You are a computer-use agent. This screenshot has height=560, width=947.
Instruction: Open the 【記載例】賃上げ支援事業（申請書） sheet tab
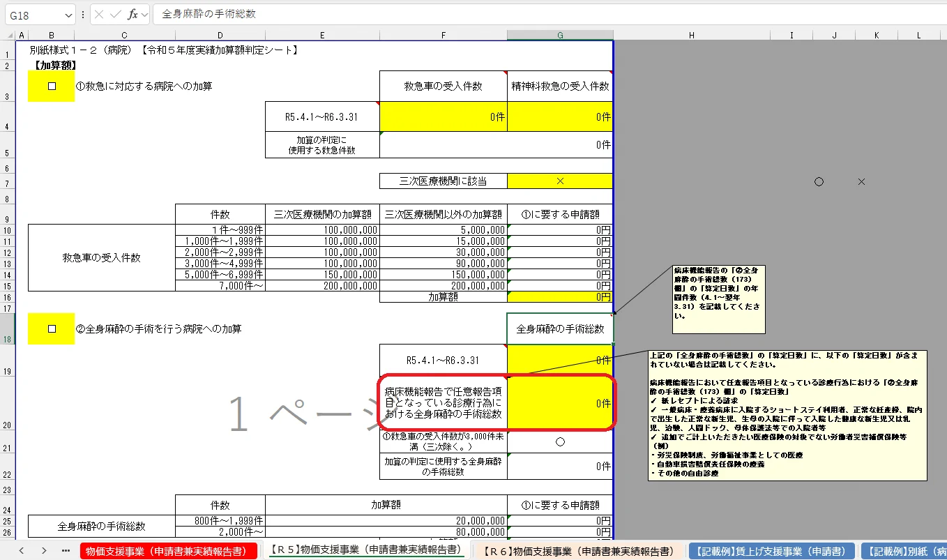point(771,551)
